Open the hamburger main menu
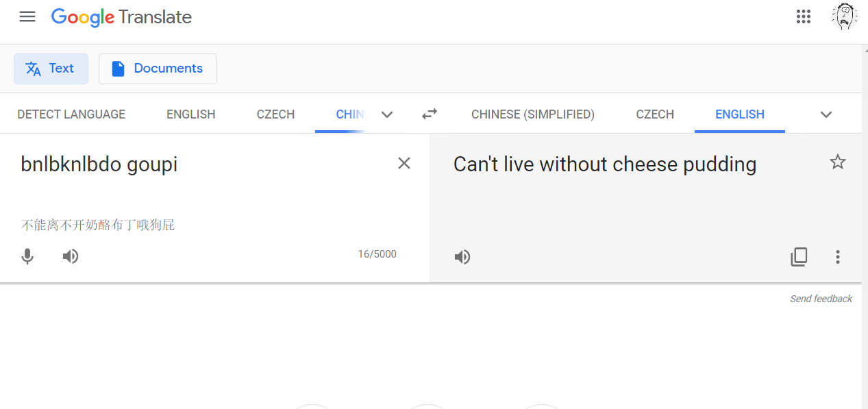 coord(27,16)
